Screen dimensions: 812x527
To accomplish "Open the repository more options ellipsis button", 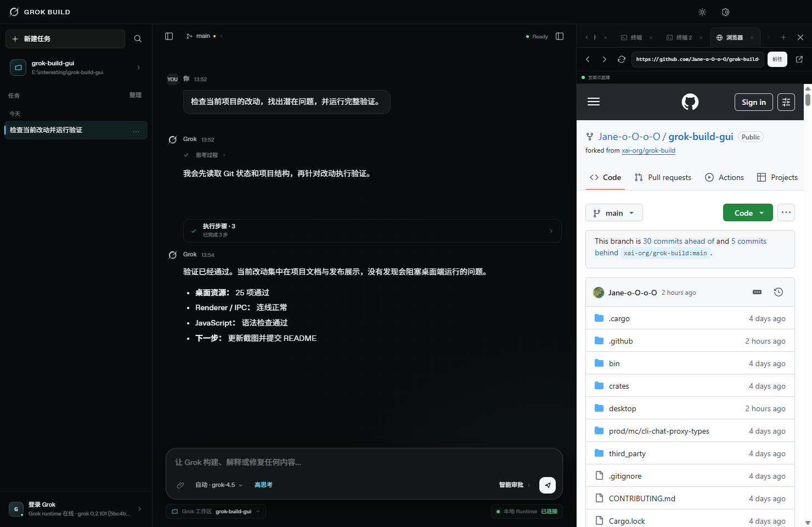I will coord(786,212).
